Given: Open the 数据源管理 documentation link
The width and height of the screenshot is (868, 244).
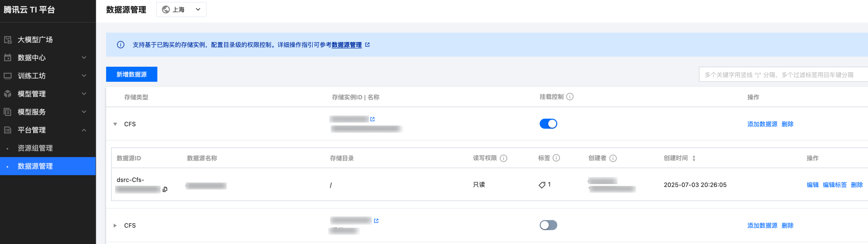Looking at the screenshot, I should pos(346,45).
